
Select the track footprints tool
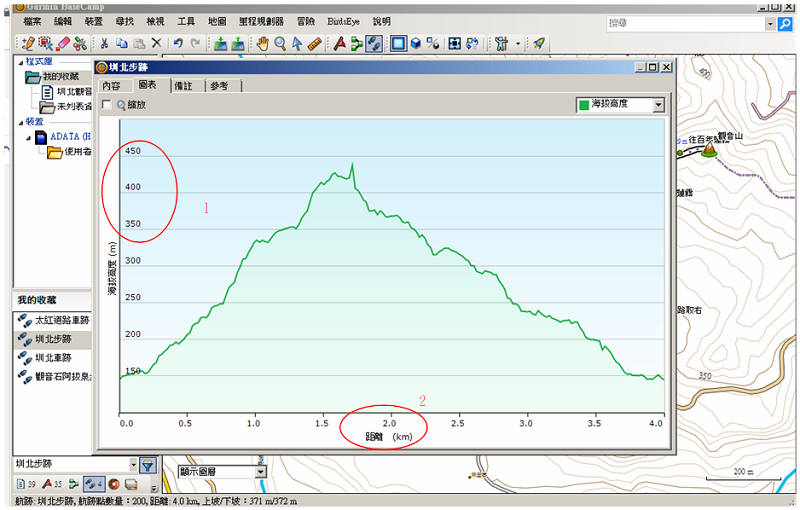374,44
